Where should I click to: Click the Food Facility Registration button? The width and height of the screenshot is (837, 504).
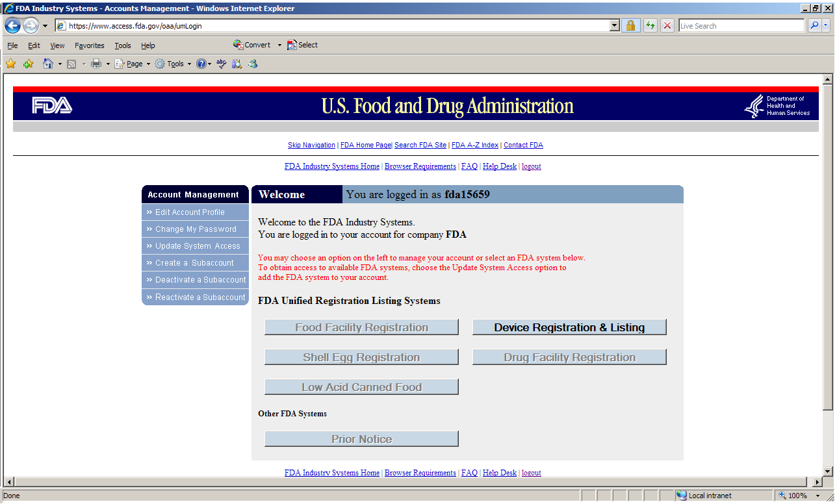(361, 327)
